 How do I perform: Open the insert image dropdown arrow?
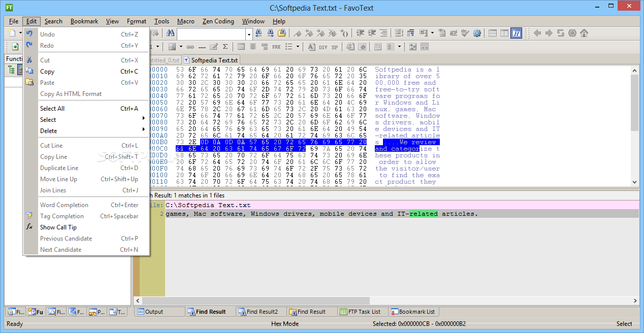pos(181,47)
